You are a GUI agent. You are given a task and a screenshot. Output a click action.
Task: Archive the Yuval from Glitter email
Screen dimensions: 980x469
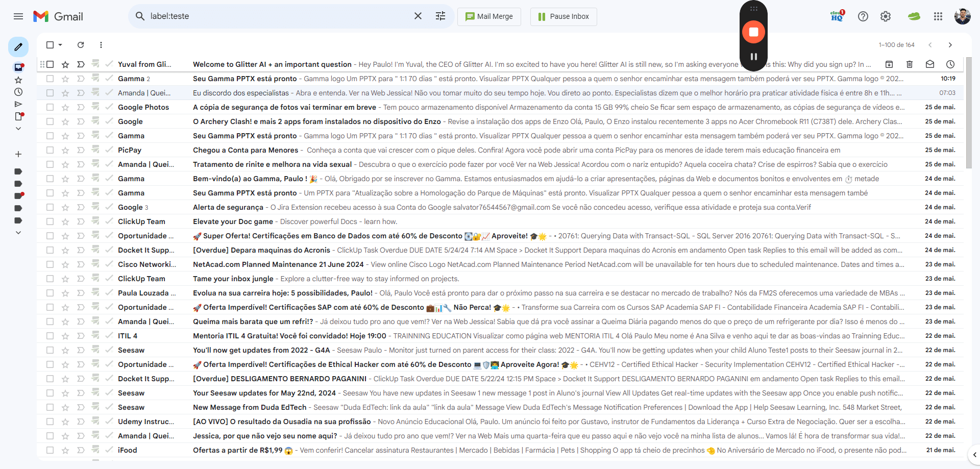point(889,64)
